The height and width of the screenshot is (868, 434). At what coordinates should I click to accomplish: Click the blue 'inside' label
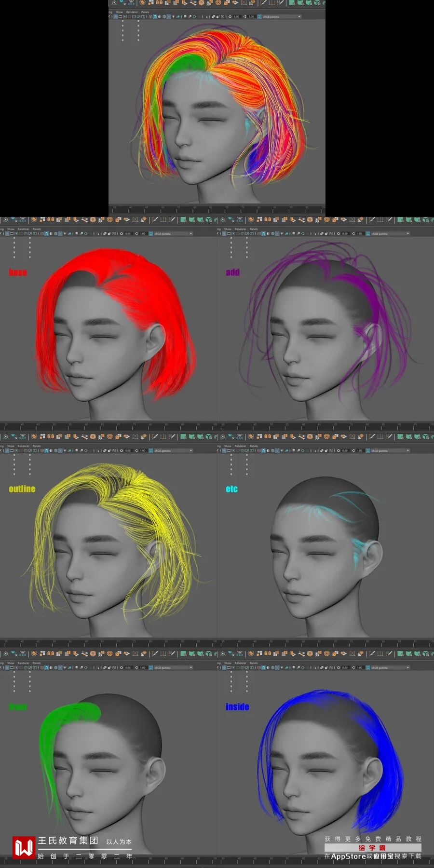click(237, 707)
